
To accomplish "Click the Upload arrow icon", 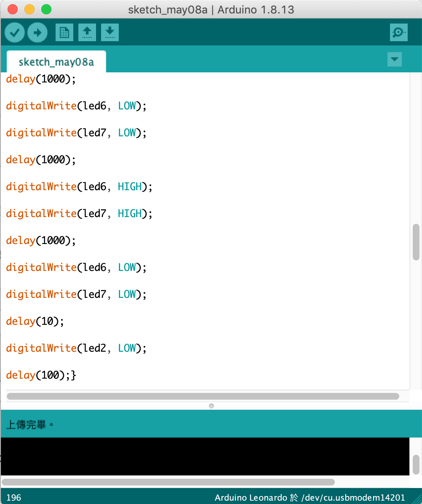I will [x=37, y=32].
